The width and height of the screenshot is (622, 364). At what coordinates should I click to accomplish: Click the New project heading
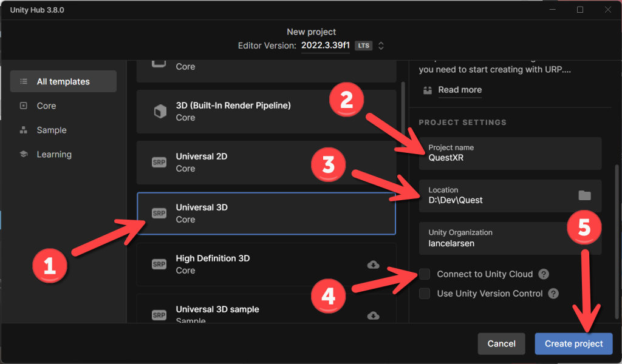312,32
